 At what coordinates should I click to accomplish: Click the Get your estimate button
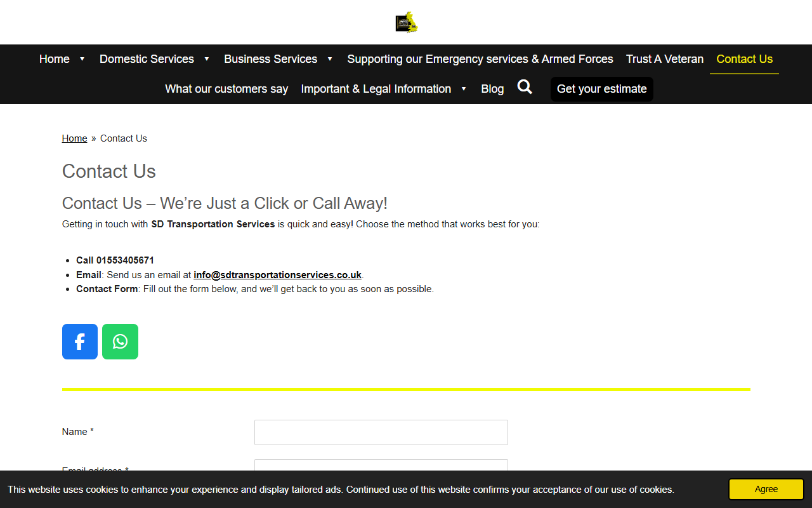pos(602,89)
